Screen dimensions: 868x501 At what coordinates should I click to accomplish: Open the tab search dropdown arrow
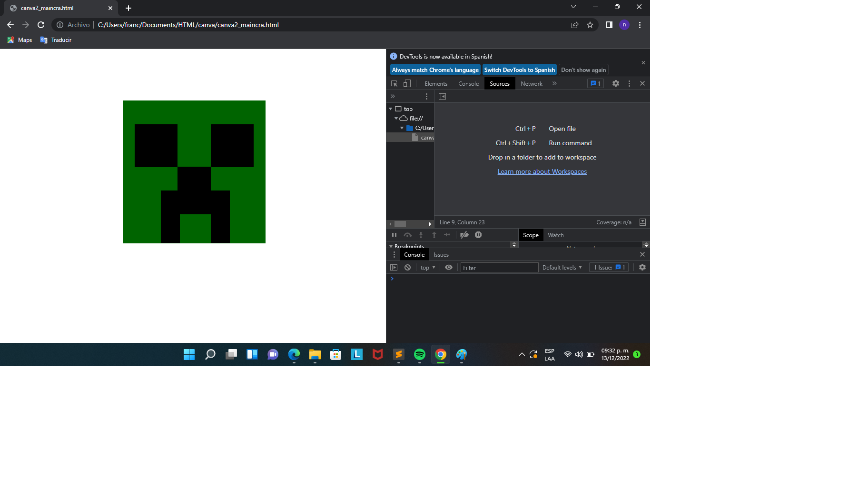(573, 7)
